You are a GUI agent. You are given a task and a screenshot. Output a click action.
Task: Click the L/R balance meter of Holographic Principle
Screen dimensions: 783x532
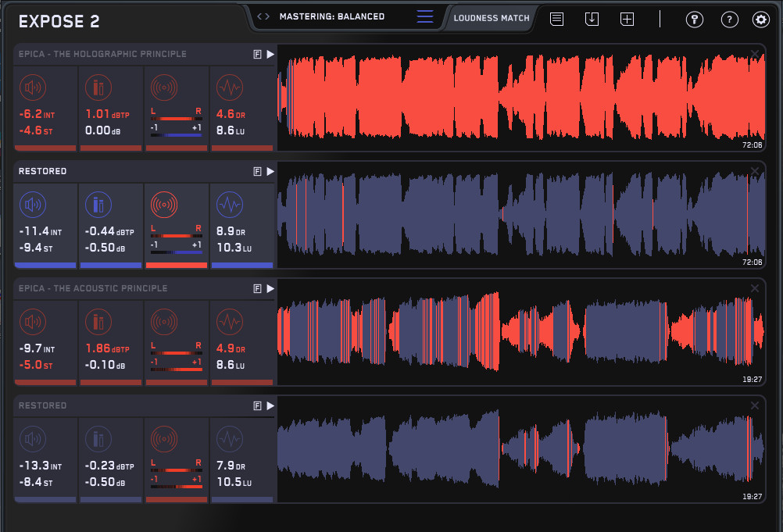coord(177,119)
